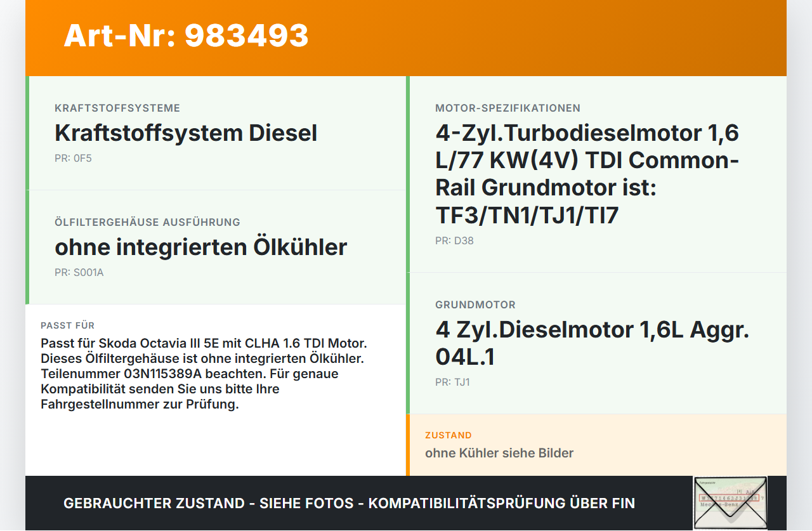Switch to the PASST FÜR section

67,325
